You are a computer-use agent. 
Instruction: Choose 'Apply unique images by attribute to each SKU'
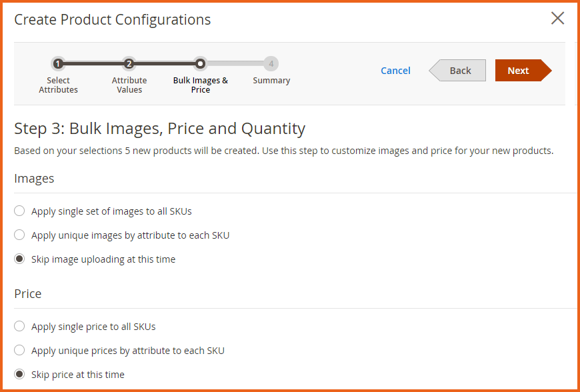[19, 235]
